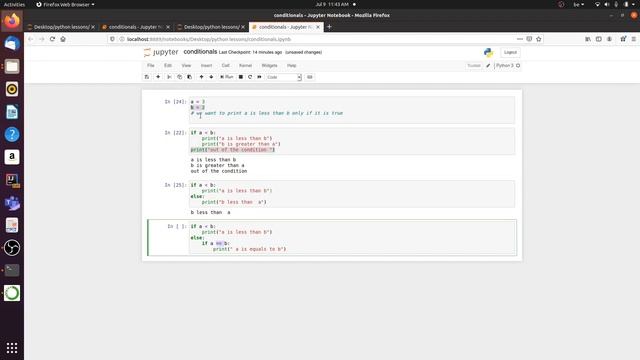This screenshot has height=360, width=640.
Task: Click the Logout button
Action: [510, 52]
